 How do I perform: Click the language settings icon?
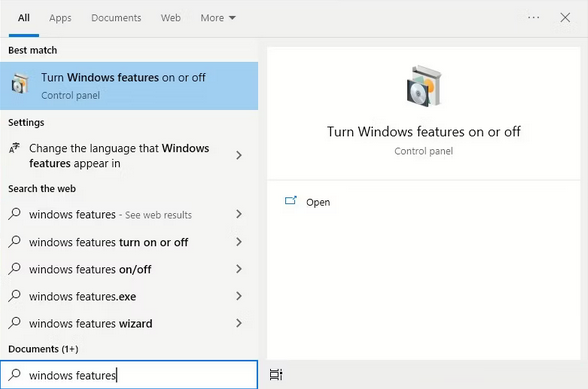(x=14, y=148)
